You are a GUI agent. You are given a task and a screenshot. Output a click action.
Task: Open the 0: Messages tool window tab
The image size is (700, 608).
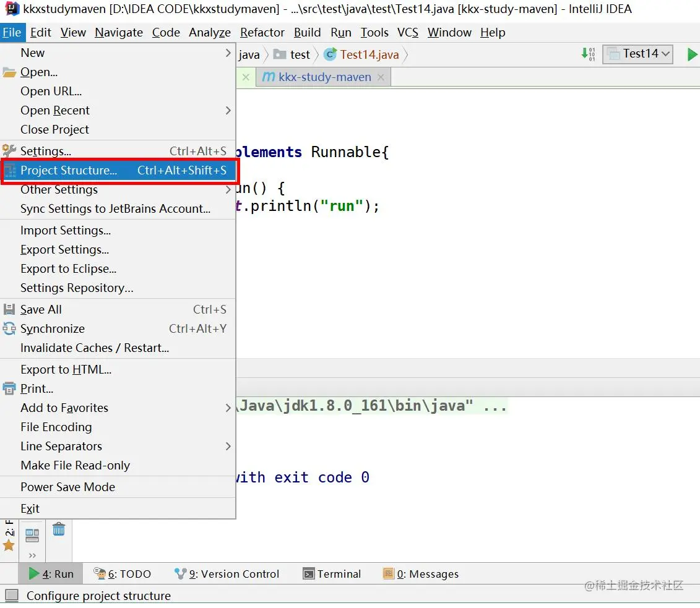tap(420, 573)
